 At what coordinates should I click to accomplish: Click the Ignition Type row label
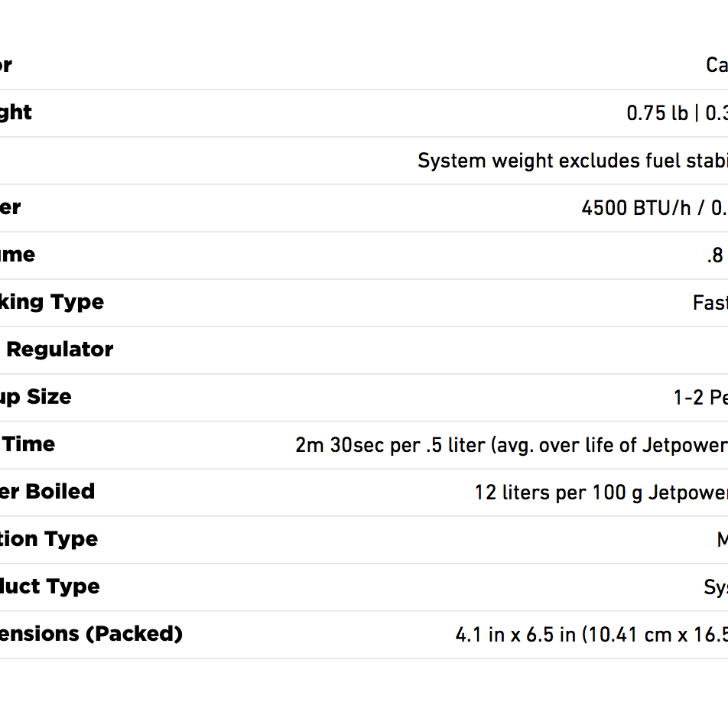[48, 539]
